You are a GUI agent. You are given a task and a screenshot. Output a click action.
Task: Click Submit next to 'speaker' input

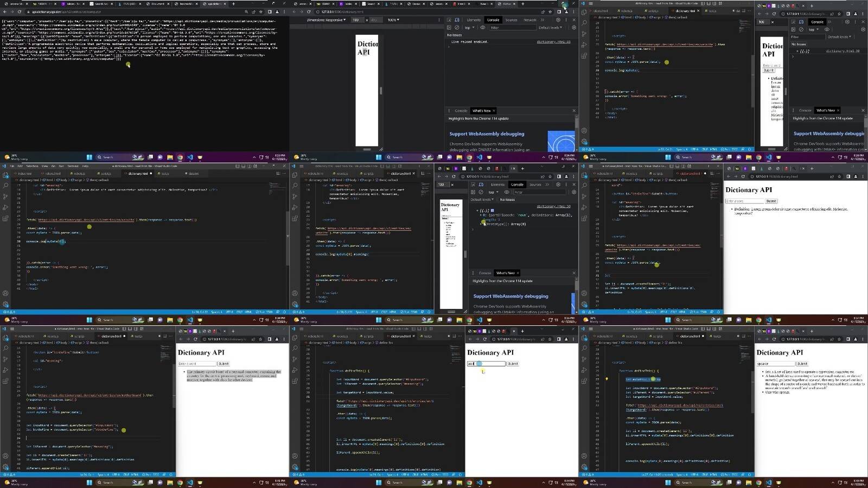(x=802, y=364)
